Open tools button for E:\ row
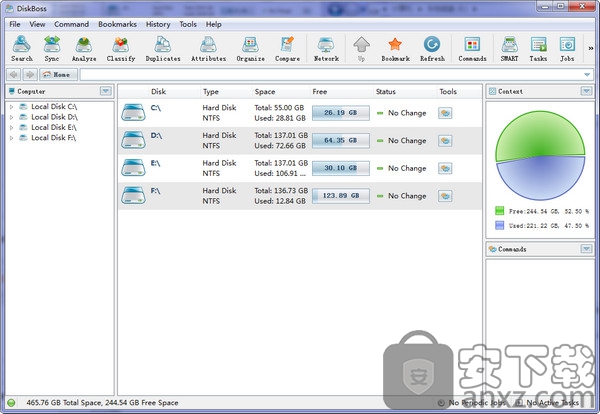600x414 pixels. 445,168
